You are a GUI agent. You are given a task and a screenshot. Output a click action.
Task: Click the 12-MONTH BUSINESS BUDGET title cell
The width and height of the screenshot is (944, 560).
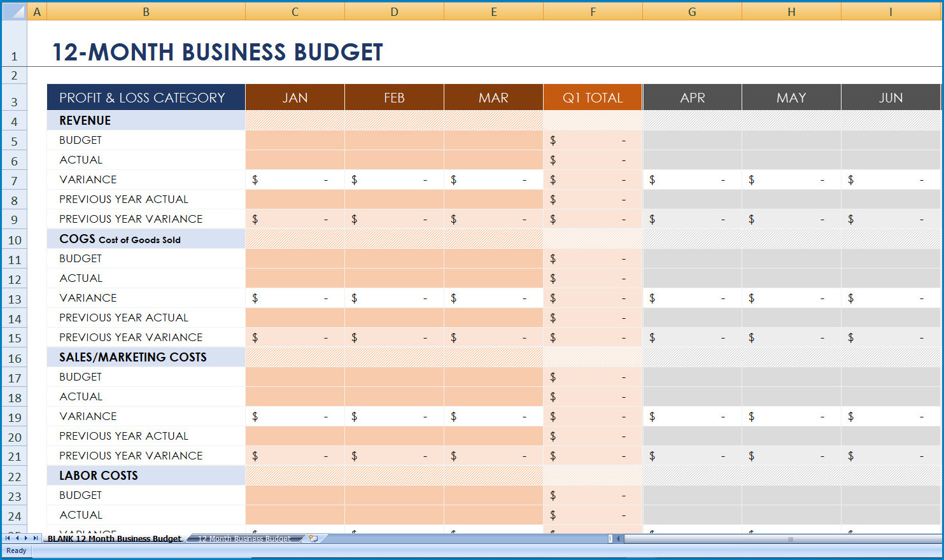click(217, 52)
